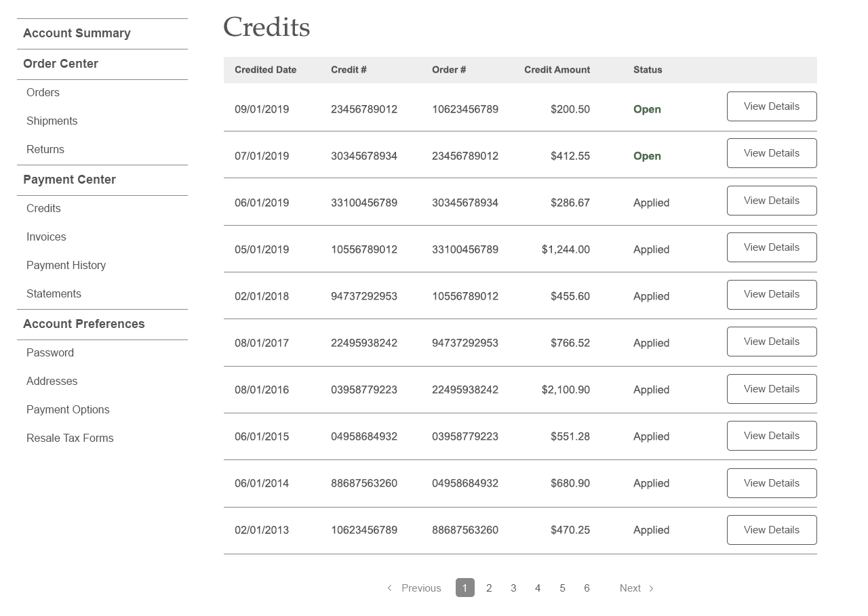View details for credit dated 08/01/2017

pyautogui.click(x=772, y=342)
